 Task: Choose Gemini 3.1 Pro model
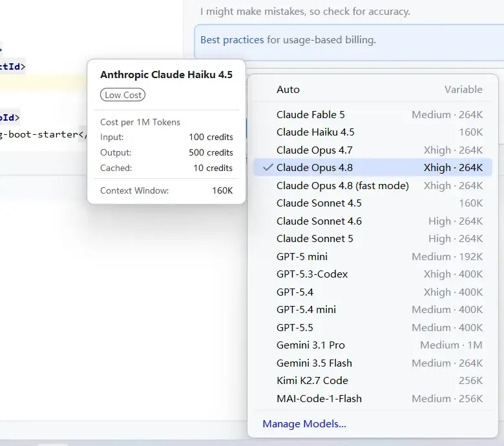point(373,345)
